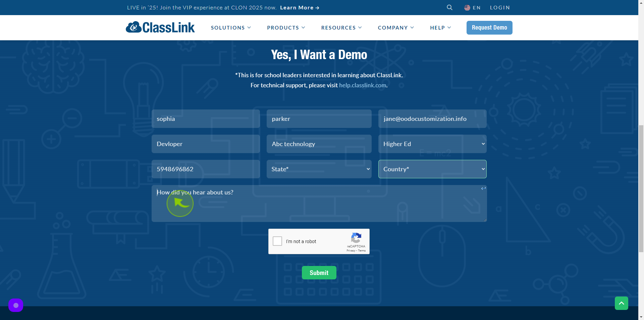644x320 pixels.
Task: Open the Higher Ed organization type dropdown
Action: (x=432, y=144)
